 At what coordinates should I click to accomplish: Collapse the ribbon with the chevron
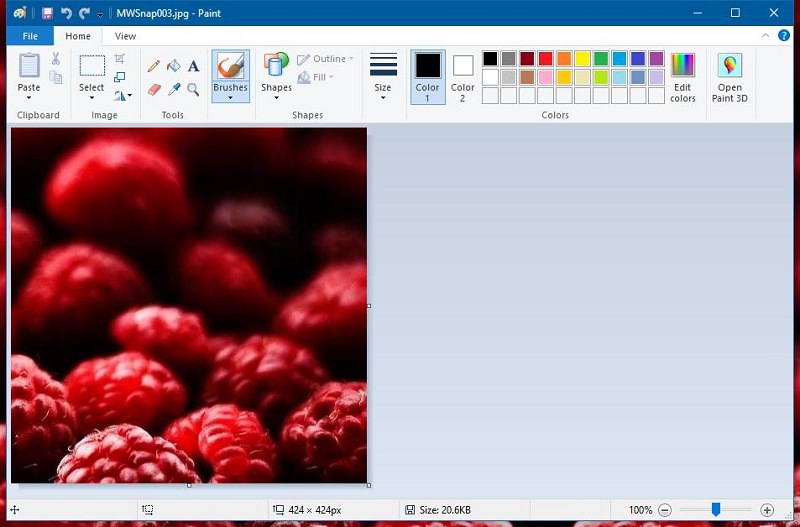764,36
